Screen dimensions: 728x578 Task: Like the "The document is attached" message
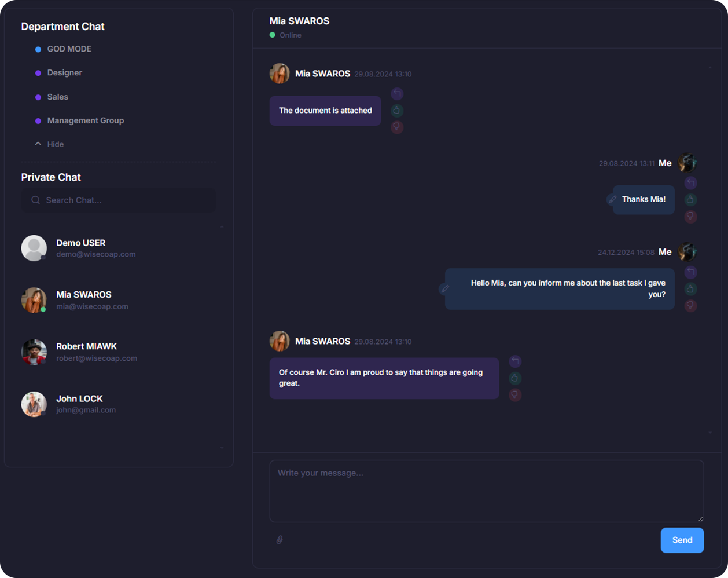(x=397, y=111)
